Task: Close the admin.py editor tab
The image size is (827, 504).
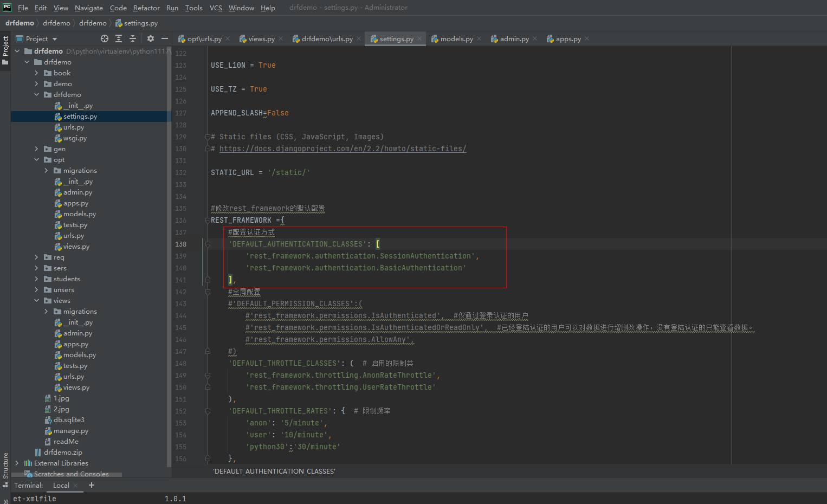Action: pos(535,38)
